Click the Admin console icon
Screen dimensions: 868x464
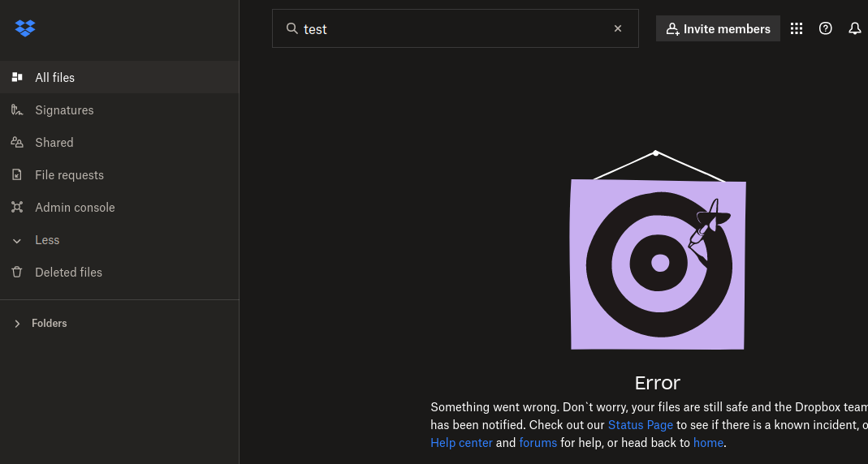(17, 207)
